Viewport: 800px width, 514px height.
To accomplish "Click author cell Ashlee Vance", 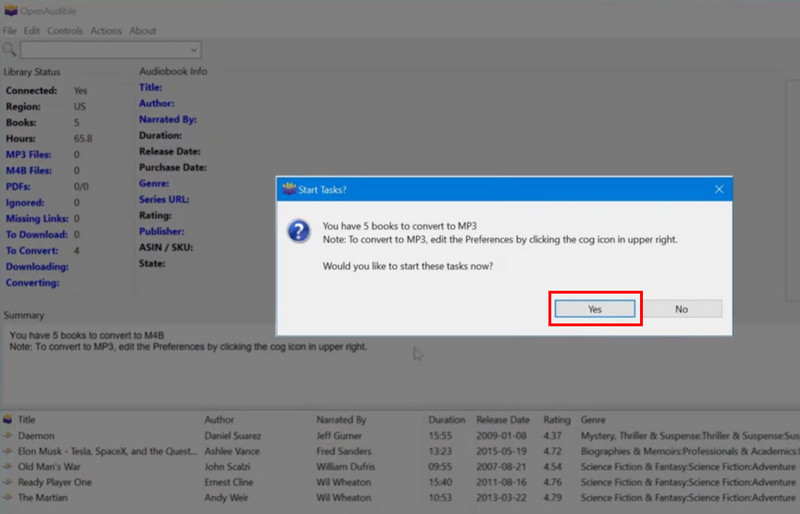I will click(x=232, y=451).
